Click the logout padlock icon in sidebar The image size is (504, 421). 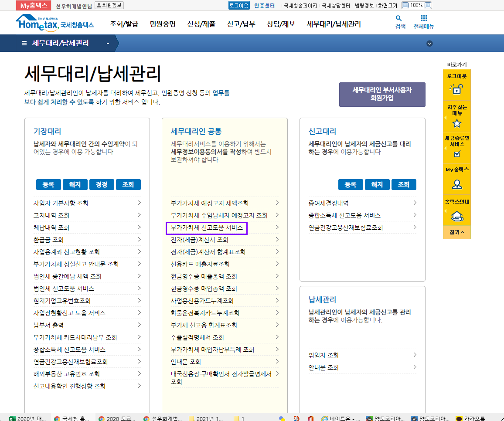click(456, 88)
